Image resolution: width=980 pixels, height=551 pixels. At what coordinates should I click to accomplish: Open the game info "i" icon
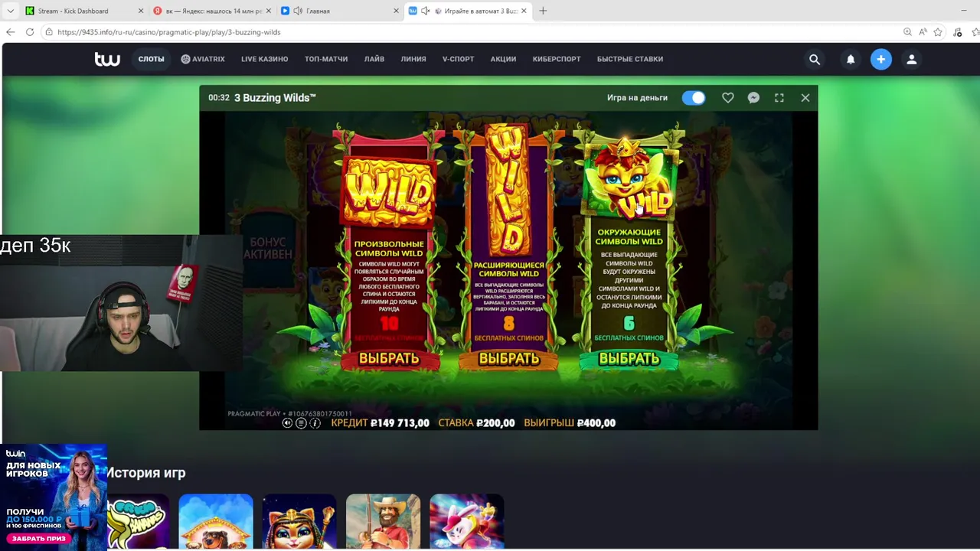[x=315, y=423]
